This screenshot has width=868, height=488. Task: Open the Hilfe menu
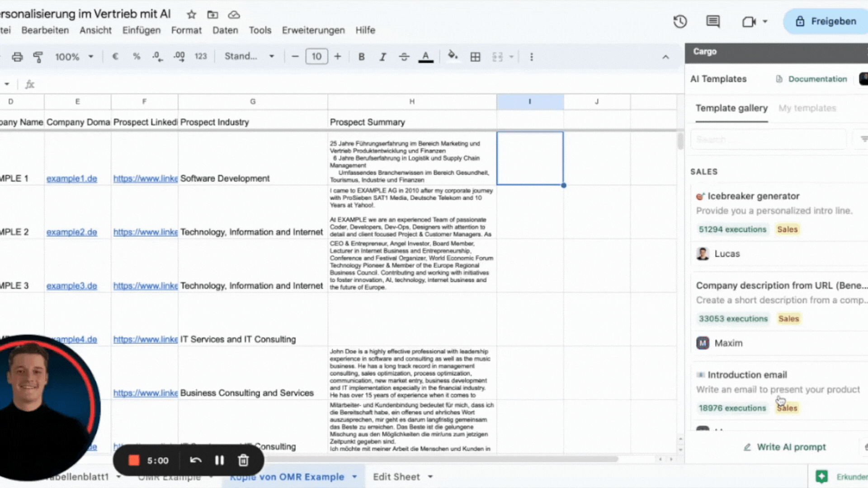pyautogui.click(x=365, y=30)
